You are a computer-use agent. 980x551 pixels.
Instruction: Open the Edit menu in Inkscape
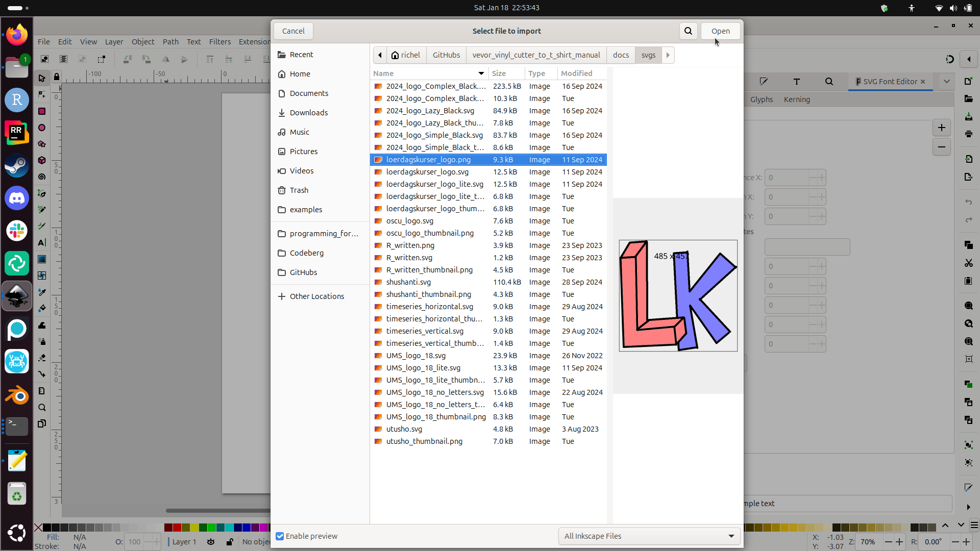click(65, 42)
